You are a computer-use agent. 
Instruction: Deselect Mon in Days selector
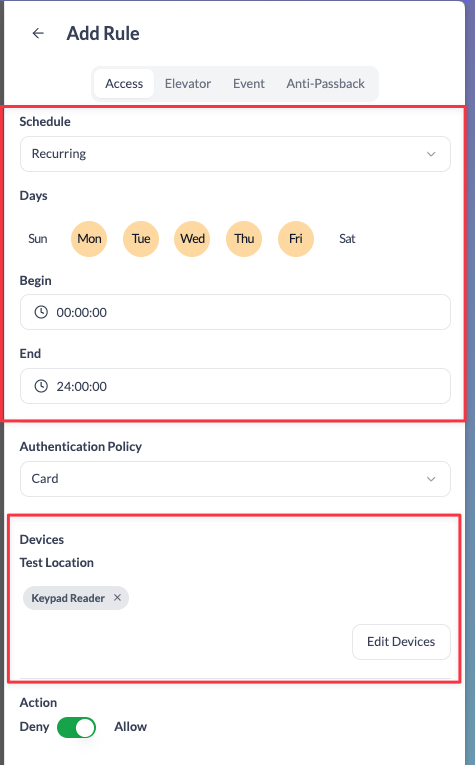click(x=89, y=239)
